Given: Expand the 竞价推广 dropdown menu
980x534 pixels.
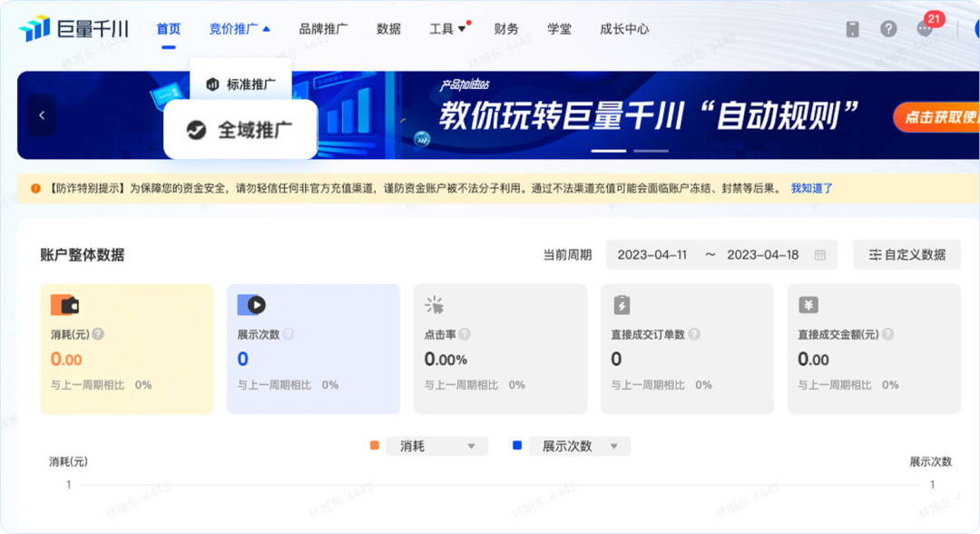Looking at the screenshot, I should (240, 29).
